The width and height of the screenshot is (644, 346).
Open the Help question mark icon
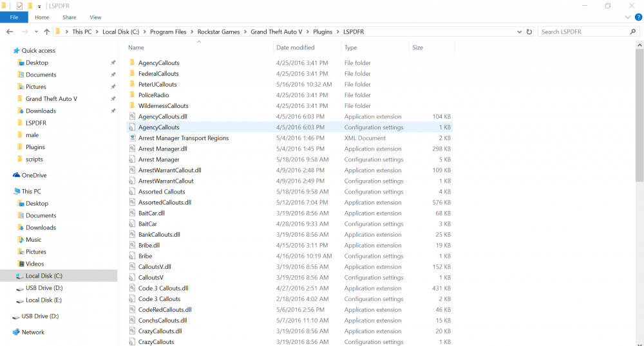639,17
